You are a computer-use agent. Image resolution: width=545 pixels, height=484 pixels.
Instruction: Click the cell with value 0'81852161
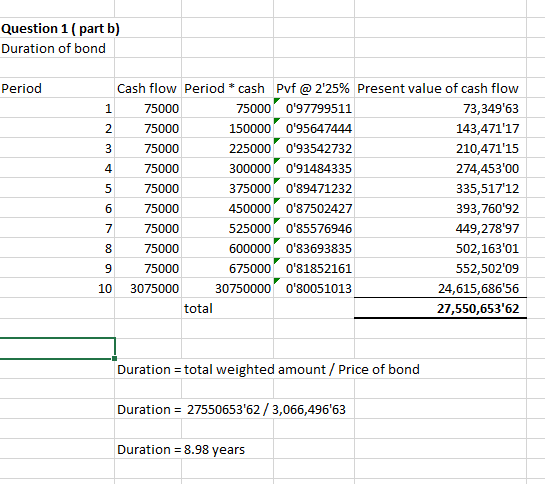click(314, 268)
